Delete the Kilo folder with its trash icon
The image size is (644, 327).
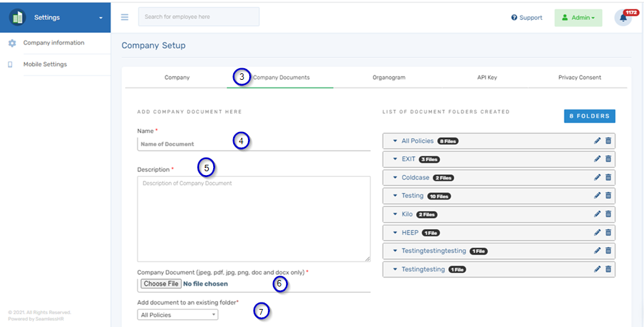609,214
